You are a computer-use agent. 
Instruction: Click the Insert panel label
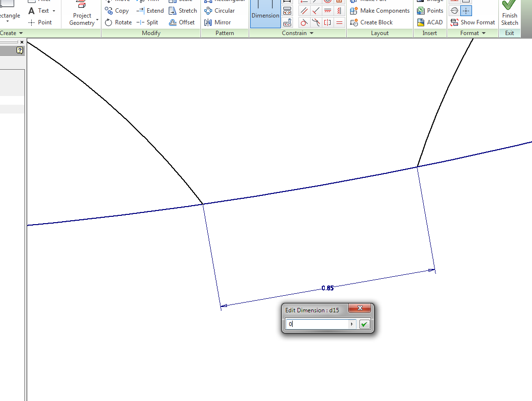(430, 33)
